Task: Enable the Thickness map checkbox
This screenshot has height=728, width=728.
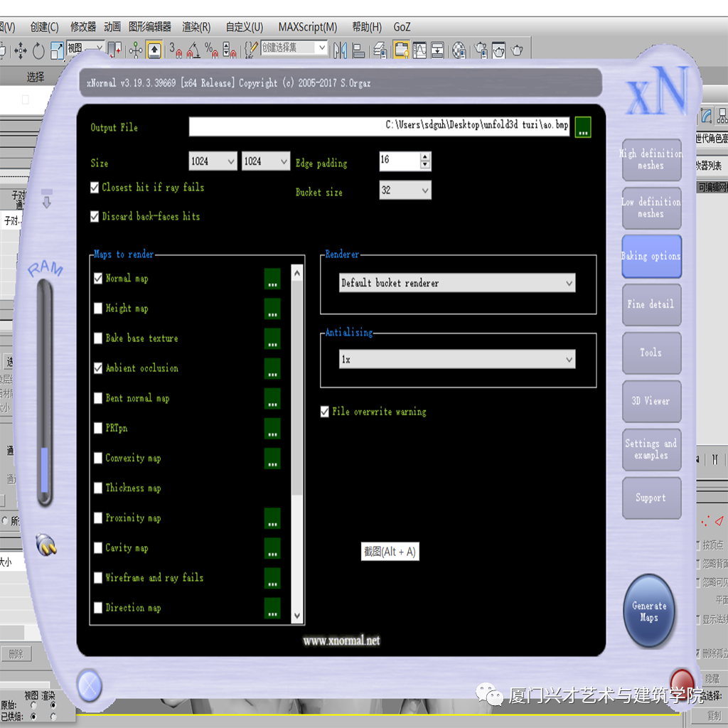Action: point(98,488)
